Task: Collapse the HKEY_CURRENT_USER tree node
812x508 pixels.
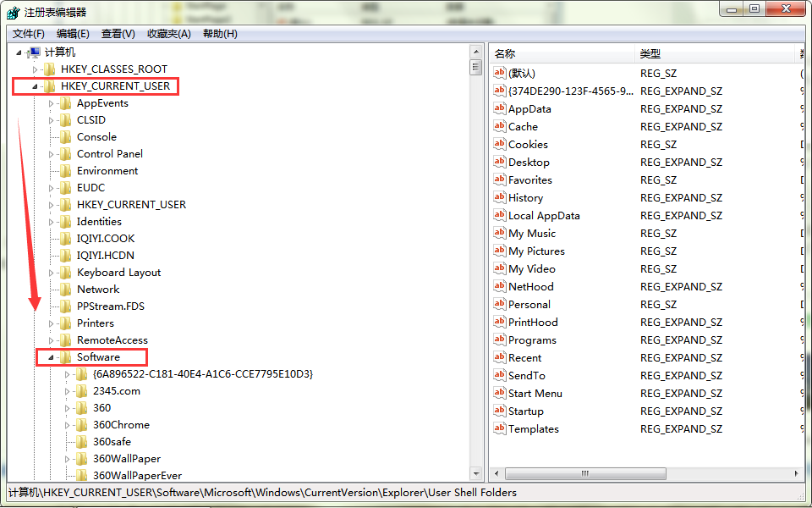Action: [35, 86]
